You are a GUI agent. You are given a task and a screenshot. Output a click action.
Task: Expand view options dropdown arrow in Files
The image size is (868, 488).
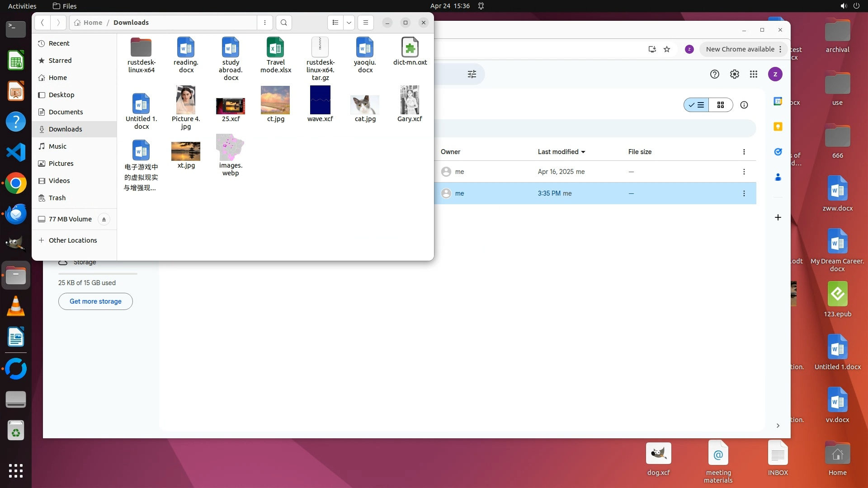(x=349, y=23)
